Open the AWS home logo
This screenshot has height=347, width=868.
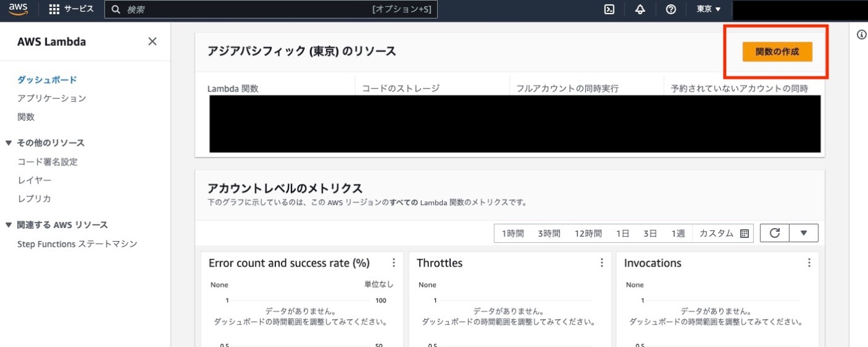point(19,9)
